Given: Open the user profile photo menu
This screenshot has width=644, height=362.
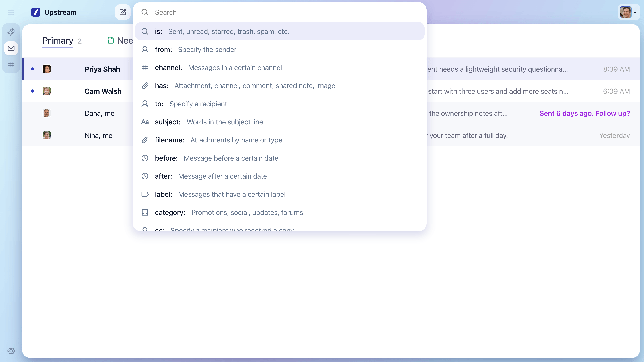Looking at the screenshot, I should coord(626,12).
